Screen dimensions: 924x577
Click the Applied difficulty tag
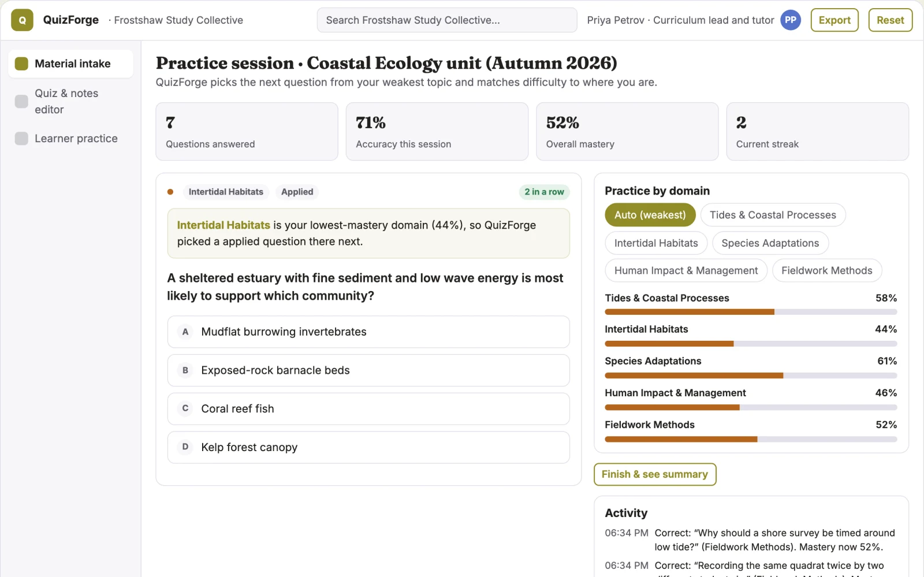[x=297, y=192]
